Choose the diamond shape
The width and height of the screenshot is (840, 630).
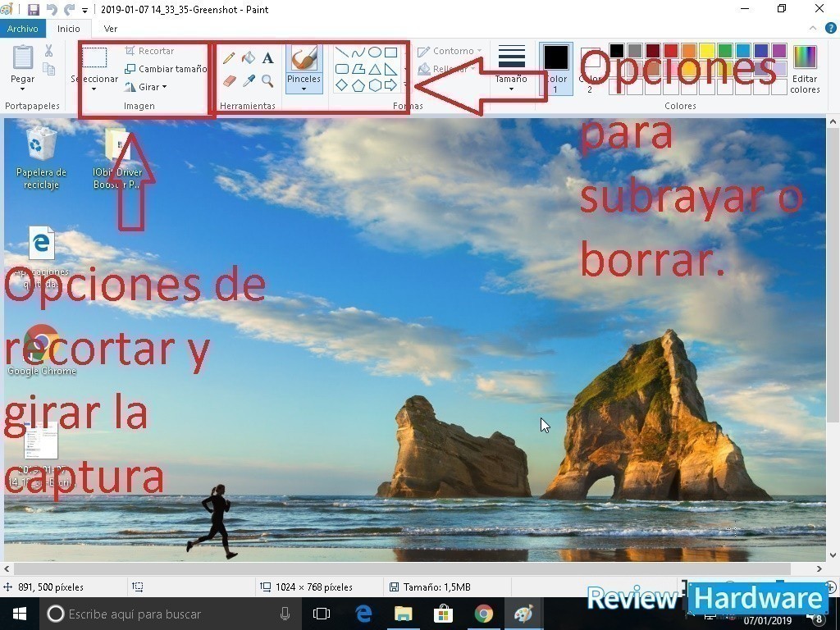click(342, 85)
